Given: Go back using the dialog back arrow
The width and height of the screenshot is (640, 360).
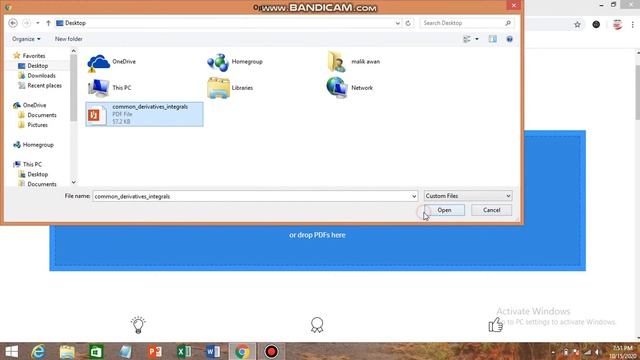Looking at the screenshot, I should coord(13,23).
